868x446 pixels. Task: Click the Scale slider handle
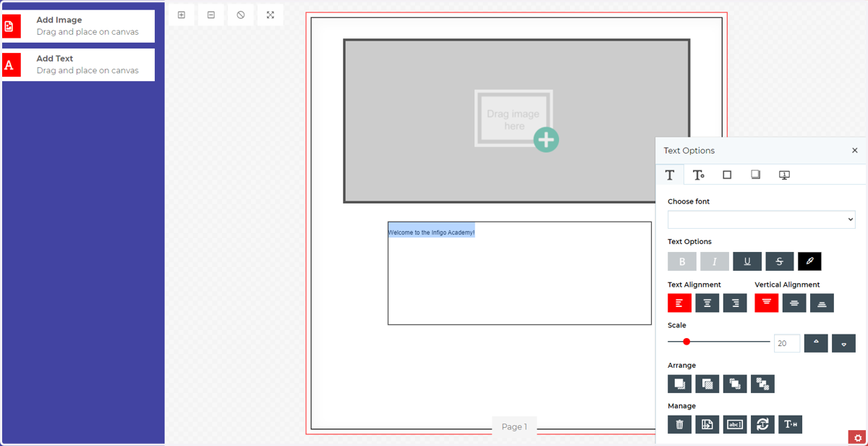tap(686, 342)
